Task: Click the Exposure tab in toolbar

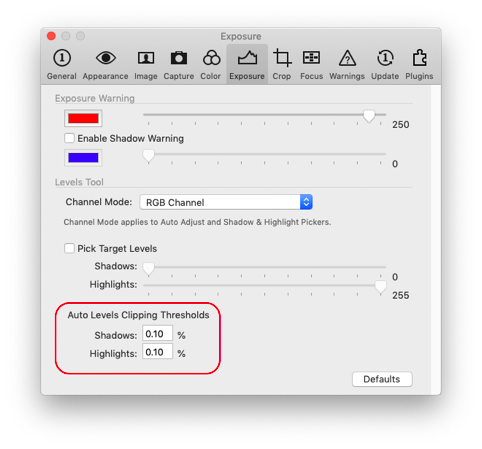Action: [x=247, y=65]
